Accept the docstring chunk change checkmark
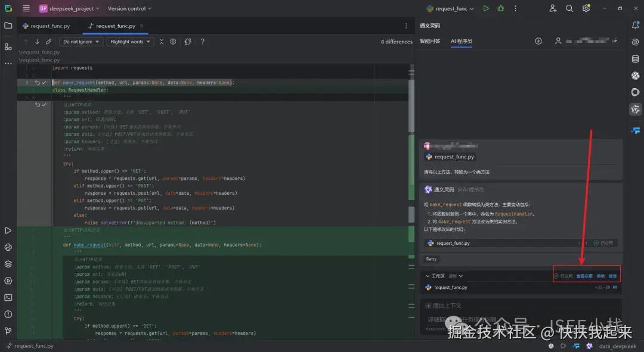This screenshot has width=644, height=352. click(x=44, y=105)
